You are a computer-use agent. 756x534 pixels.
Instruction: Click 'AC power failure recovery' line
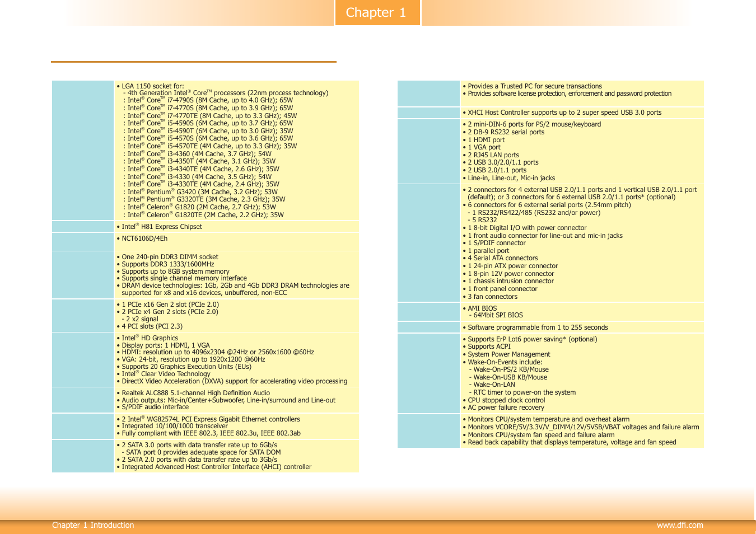click(503, 407)
